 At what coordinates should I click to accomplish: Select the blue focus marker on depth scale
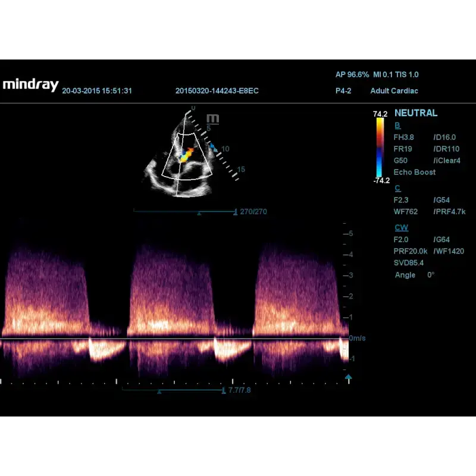coord(214,148)
